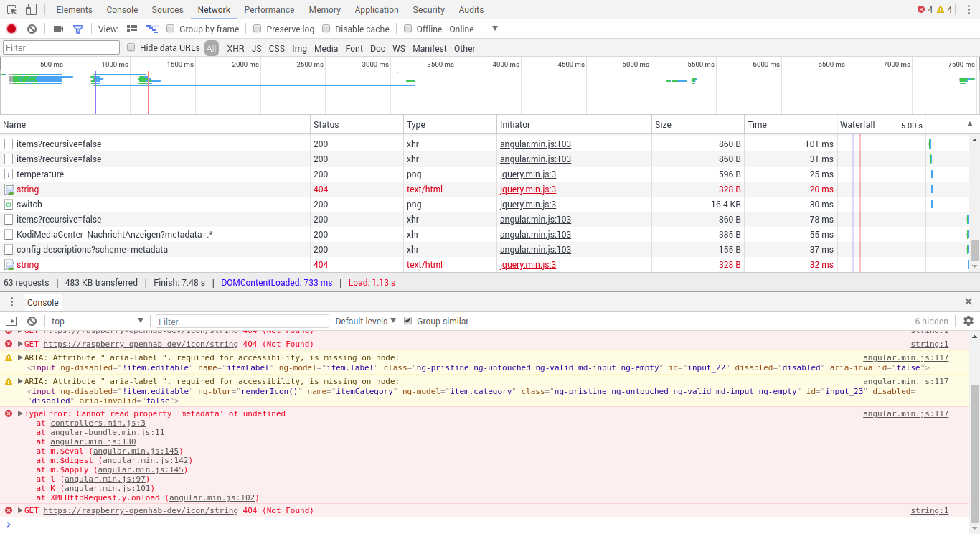Screen dimensions: 980x534
Task: Open angular.min.js:103 initiator link
Action: [535, 144]
